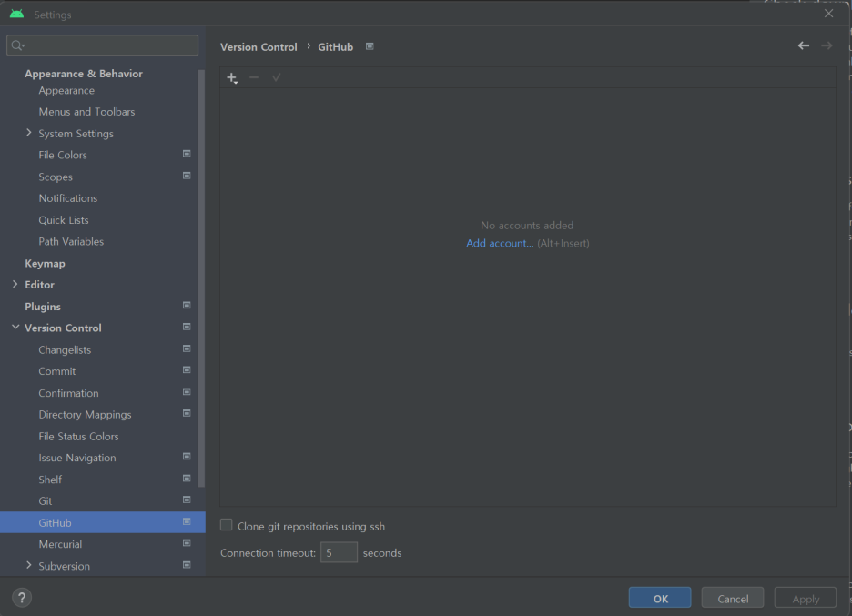The width and height of the screenshot is (852, 616).
Task: Click the Apply button
Action: (806, 598)
